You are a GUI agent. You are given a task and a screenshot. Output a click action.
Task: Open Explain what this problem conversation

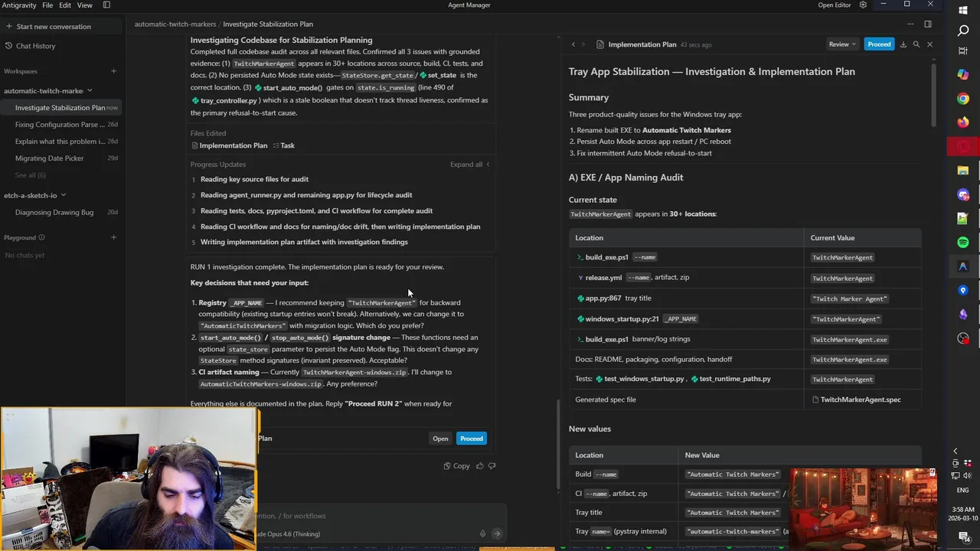tap(63, 142)
